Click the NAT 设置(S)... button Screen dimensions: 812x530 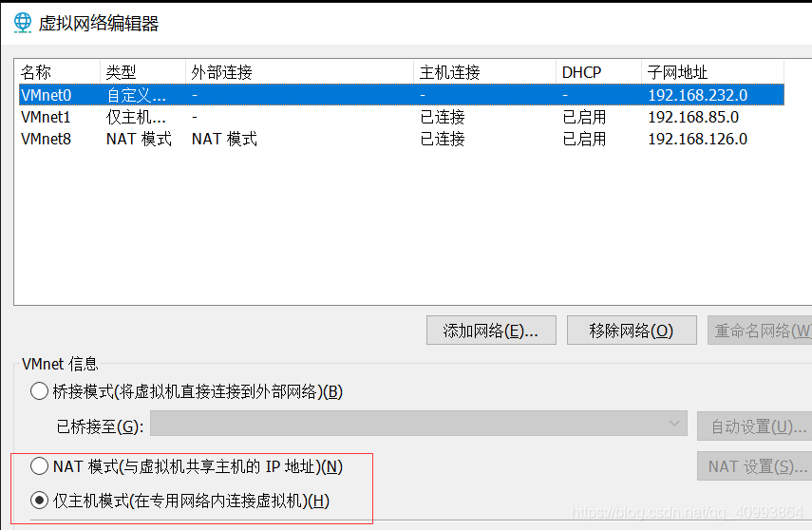(x=754, y=466)
